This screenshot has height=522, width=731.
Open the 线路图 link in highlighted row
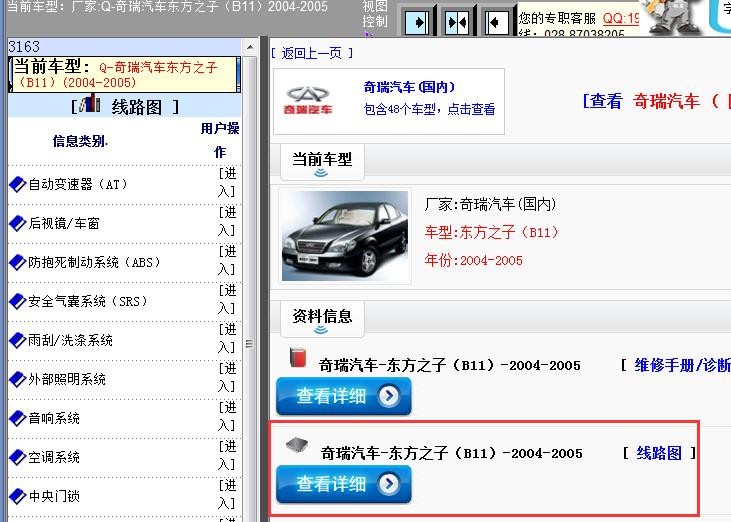coord(659,453)
